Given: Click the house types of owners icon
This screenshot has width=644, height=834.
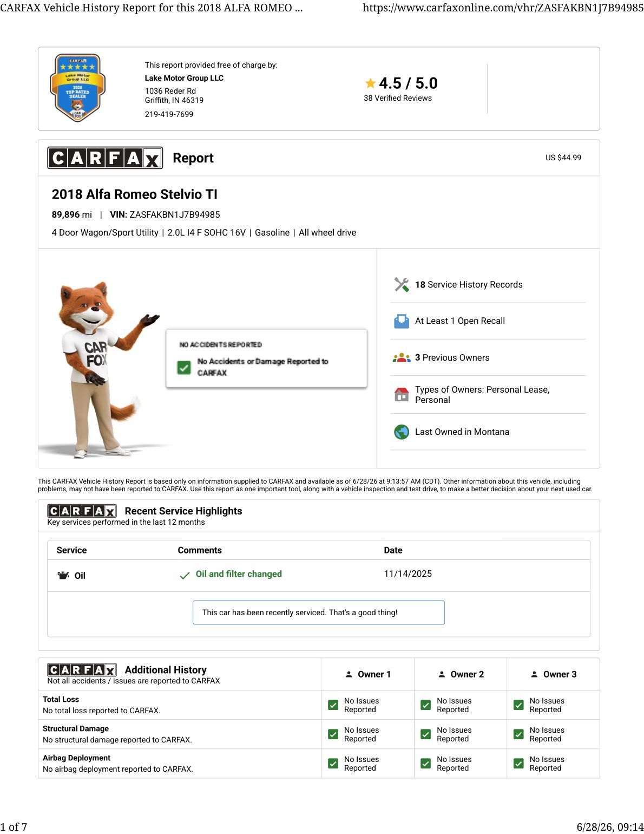Looking at the screenshot, I should pos(402,394).
